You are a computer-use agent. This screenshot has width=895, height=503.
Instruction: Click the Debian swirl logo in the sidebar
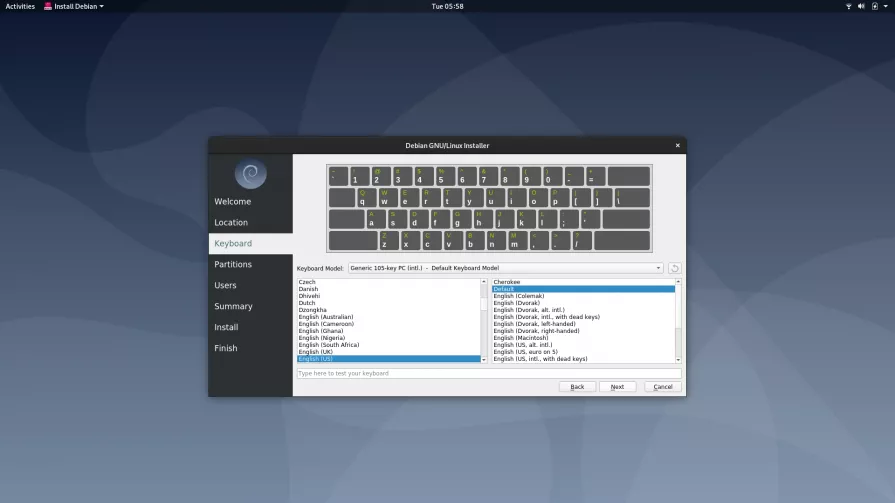[x=251, y=174]
